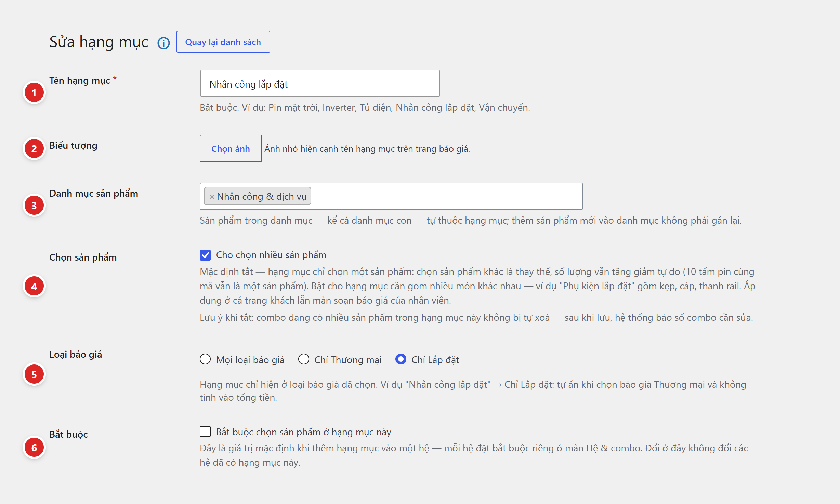Click the Bắt buộc field label
The width and height of the screenshot is (840, 504).
(68, 435)
